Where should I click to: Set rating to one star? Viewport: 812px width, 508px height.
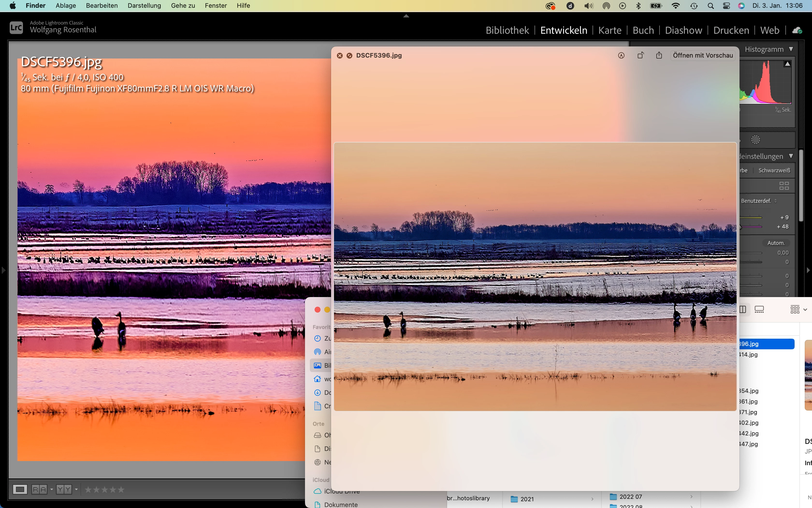[x=88, y=490]
